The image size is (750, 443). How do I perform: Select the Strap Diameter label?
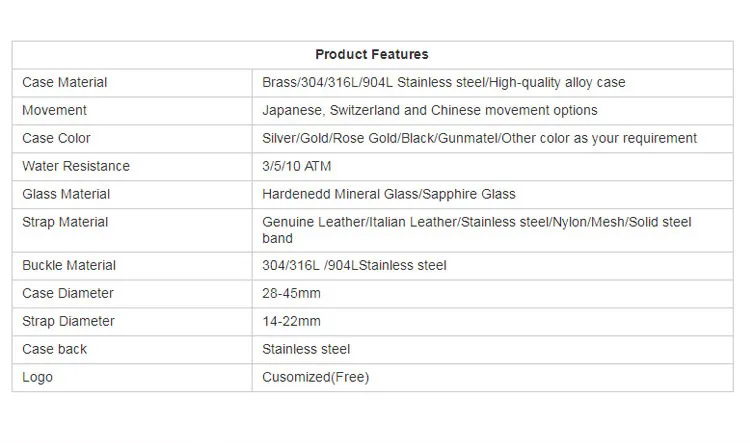68,321
